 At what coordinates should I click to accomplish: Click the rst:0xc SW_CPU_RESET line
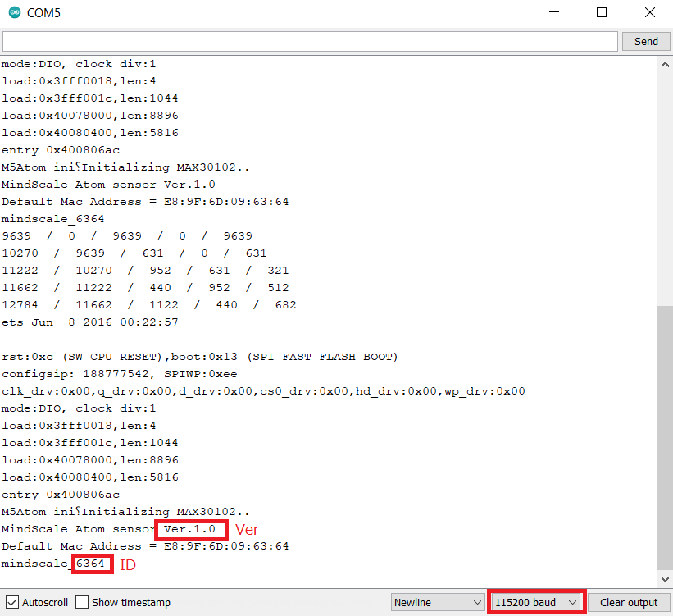pos(199,357)
